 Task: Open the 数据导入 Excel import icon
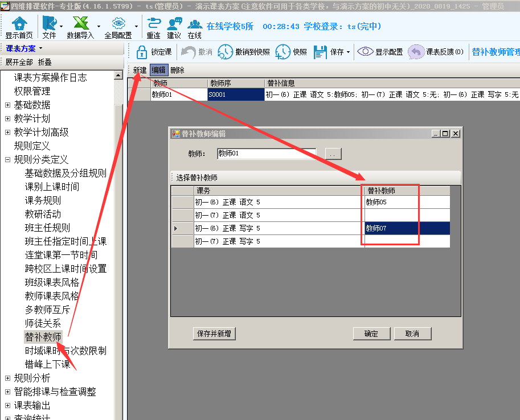tap(80, 24)
